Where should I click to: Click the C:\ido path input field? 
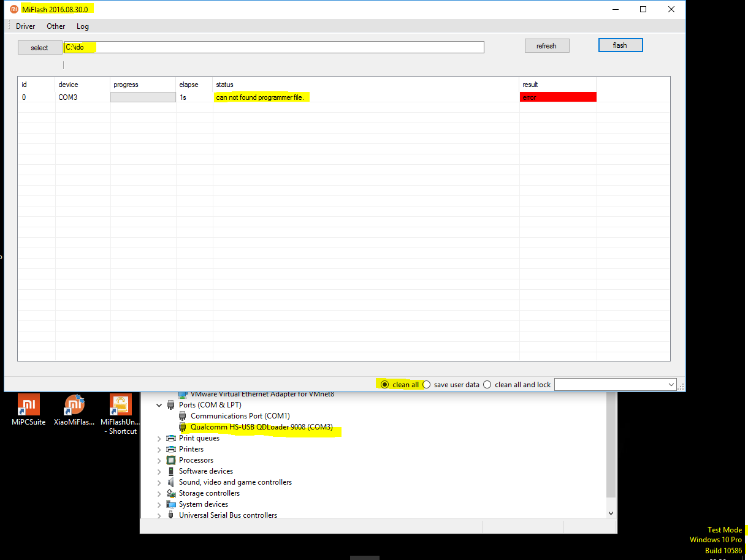[x=274, y=47]
